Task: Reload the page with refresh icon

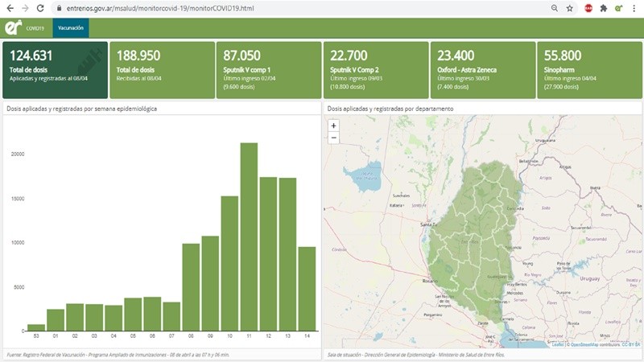Action: (x=40, y=7)
